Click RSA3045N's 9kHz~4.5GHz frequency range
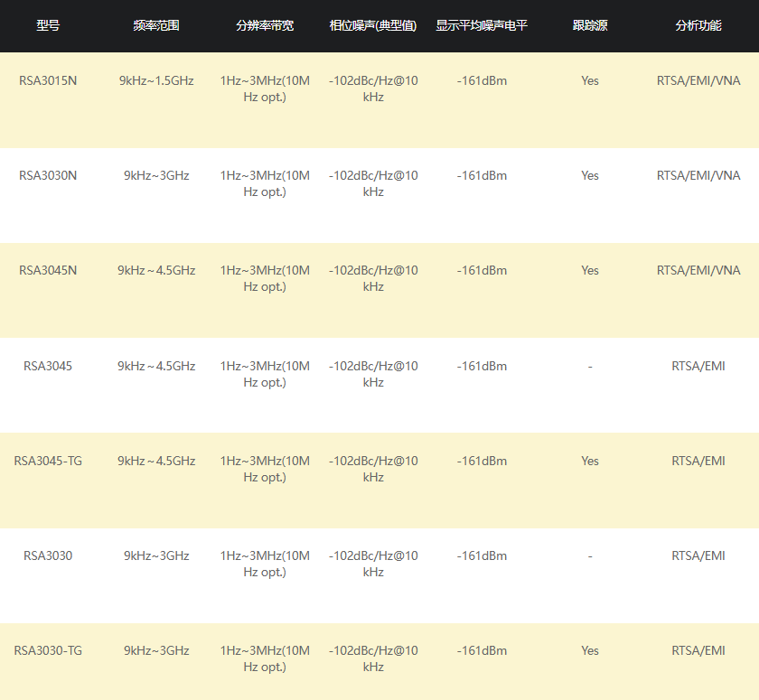Viewport: 759px width, 700px height. point(156,270)
